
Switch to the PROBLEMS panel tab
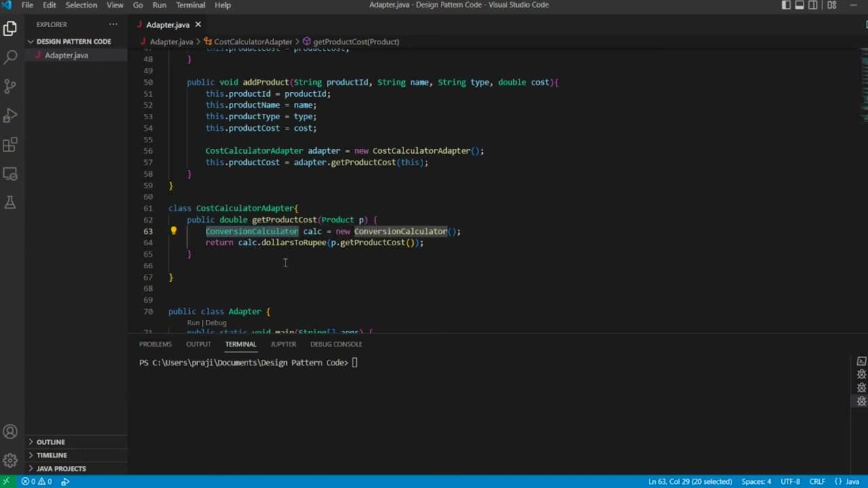tap(155, 344)
